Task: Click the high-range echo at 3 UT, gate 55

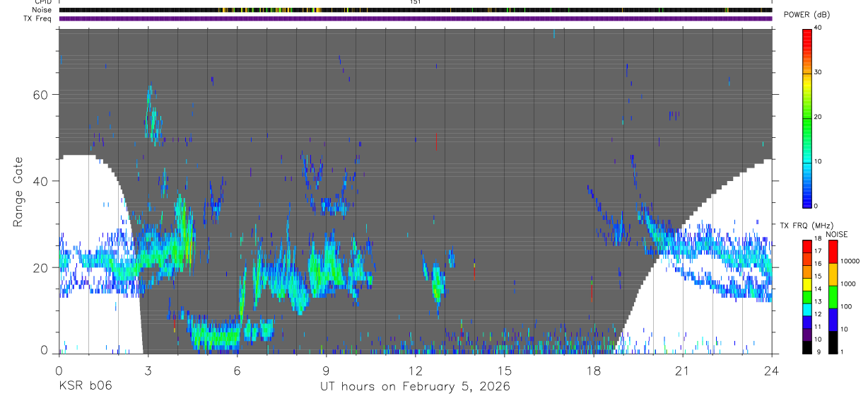Action: (151, 115)
